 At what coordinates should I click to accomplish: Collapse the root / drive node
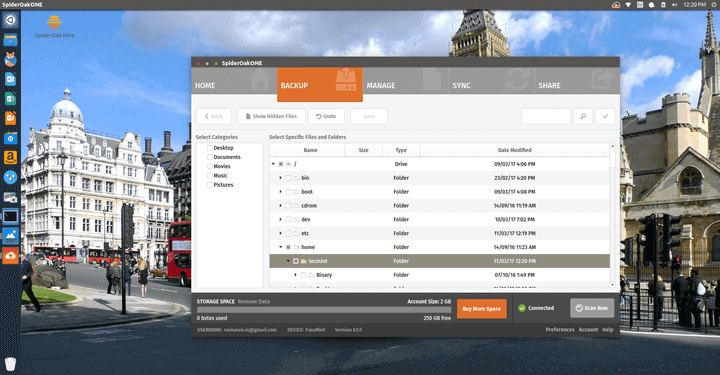pyautogui.click(x=273, y=164)
